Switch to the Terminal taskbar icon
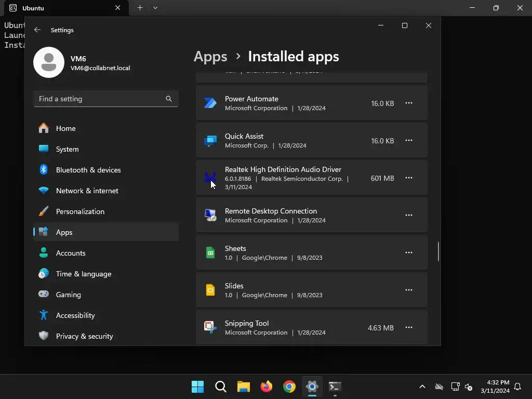Viewport: 532px width, 399px height. coord(335,387)
